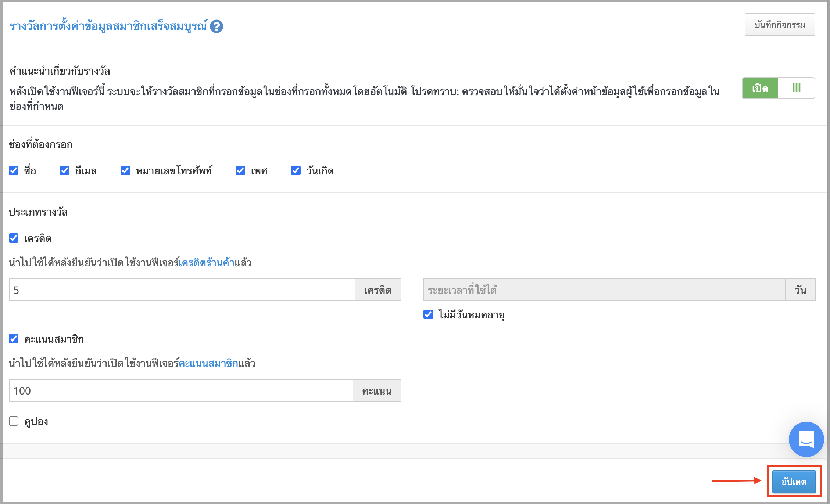Click the credit amount field showing 5
This screenshot has width=830, height=504.
[182, 290]
